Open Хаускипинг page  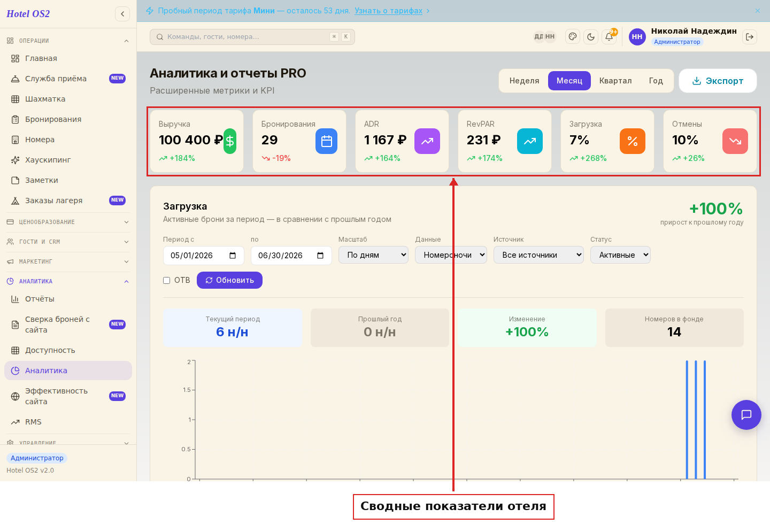pyautogui.click(x=68, y=160)
